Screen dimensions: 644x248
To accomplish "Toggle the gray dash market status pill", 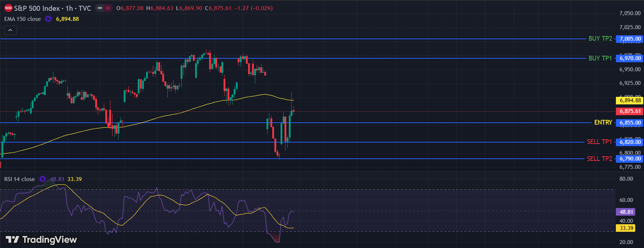I will [x=100, y=8].
